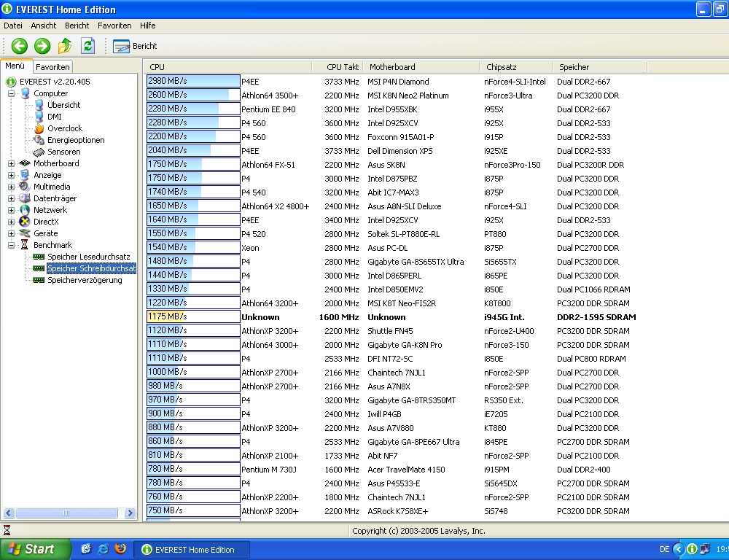Viewport: 729px width, 560px height.
Task: Collapse the Benchmark tree node
Action: pyautogui.click(x=11, y=245)
